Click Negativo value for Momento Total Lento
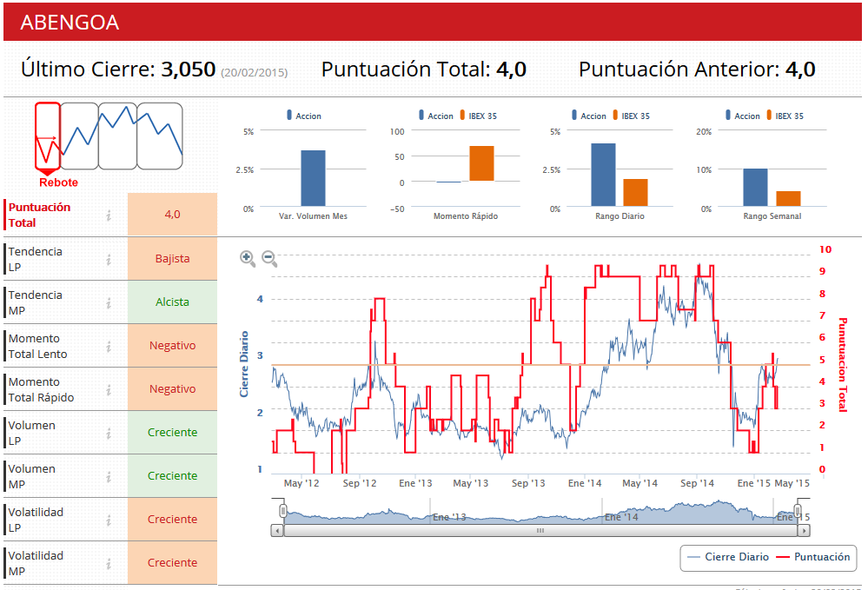This screenshot has height=590, width=868. 172,345
